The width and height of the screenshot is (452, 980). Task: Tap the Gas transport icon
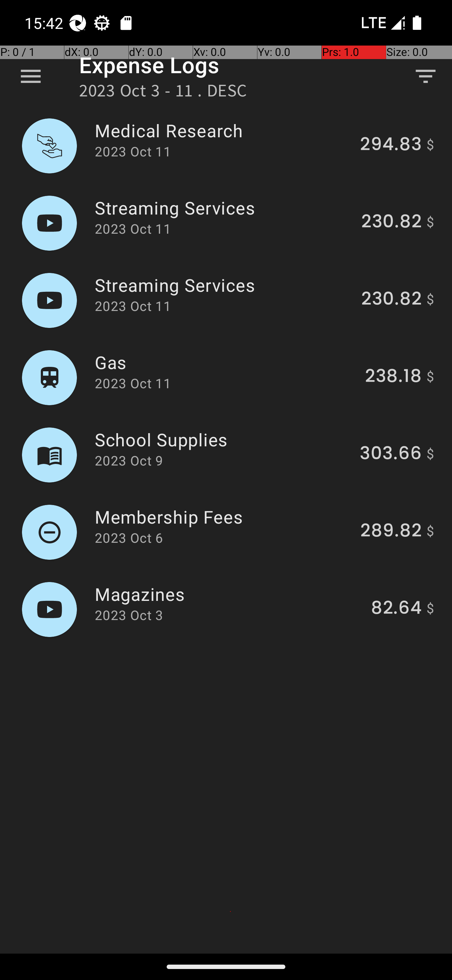coord(49,377)
